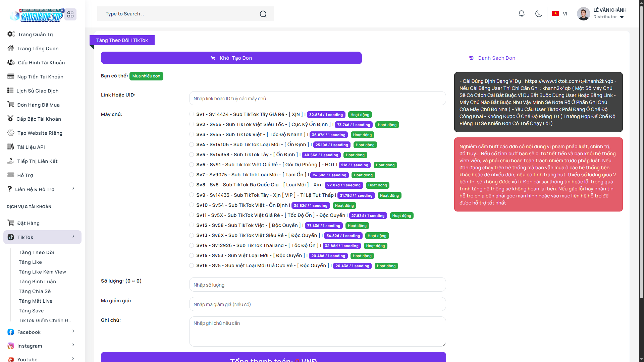Click the notification bell icon
This screenshot has height=362, width=644.
tap(521, 14)
